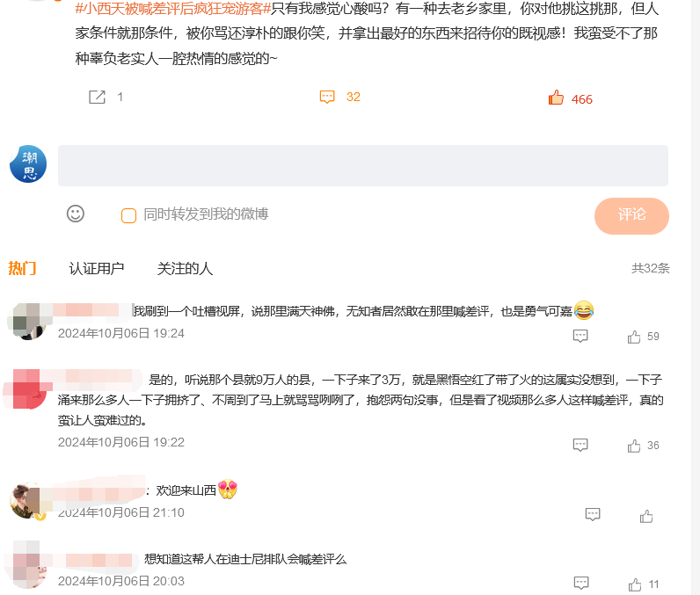Switch to the 关注的人 tab
The width and height of the screenshot is (700, 595).
point(185,269)
